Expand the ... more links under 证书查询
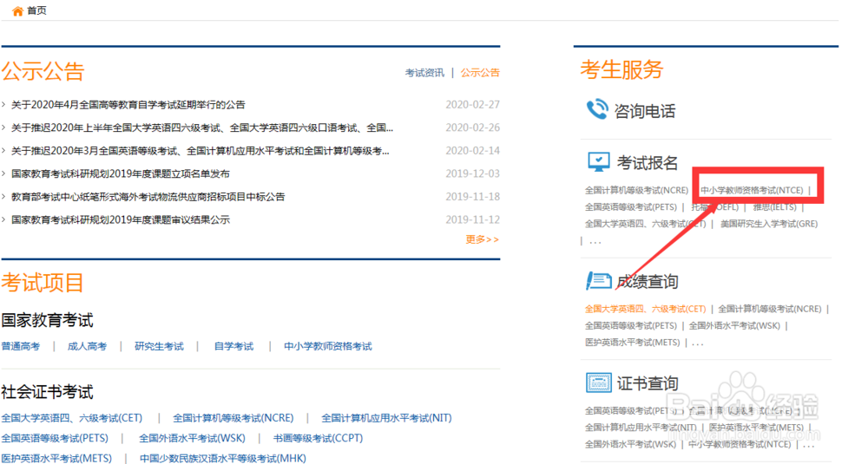The height and width of the screenshot is (464, 868). pyautogui.click(x=809, y=445)
